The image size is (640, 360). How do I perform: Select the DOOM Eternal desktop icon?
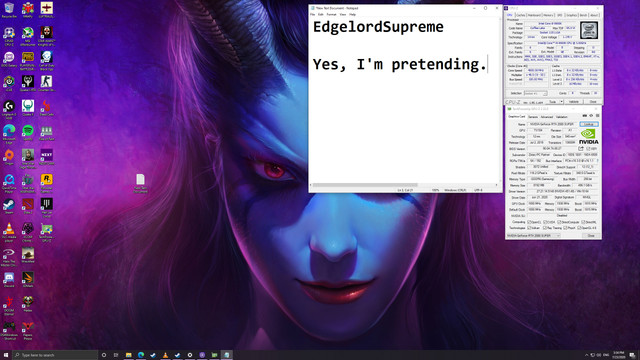[9, 306]
